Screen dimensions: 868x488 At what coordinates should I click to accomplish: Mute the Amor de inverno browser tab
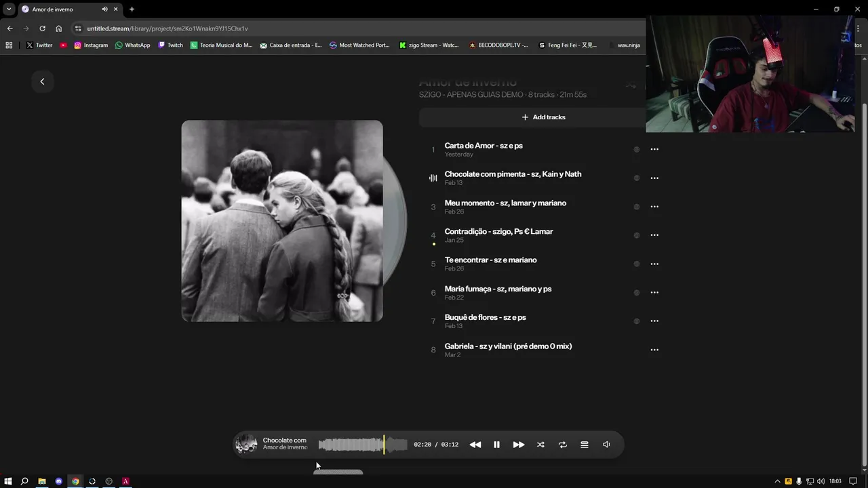(x=104, y=9)
